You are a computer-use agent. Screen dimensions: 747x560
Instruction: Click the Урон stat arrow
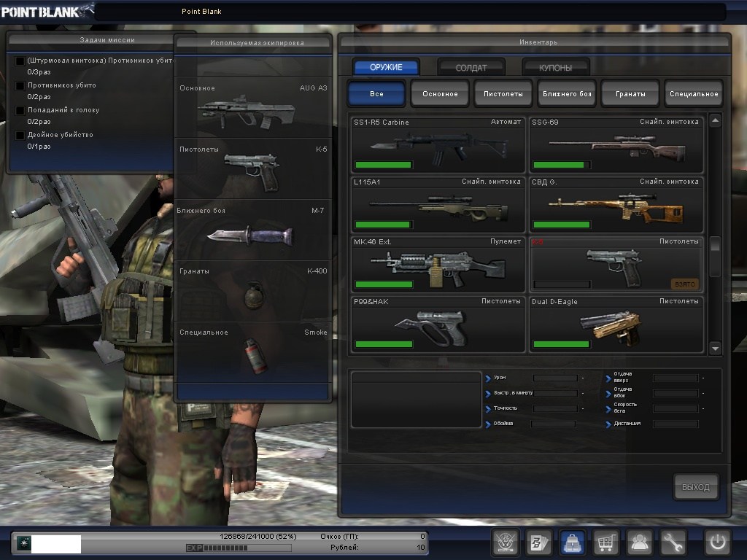(x=488, y=378)
